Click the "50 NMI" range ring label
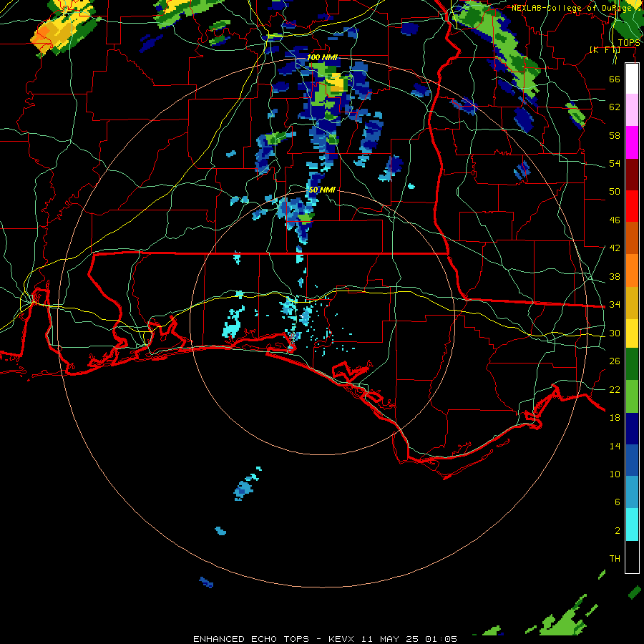The width and height of the screenshot is (644, 644). (322, 190)
